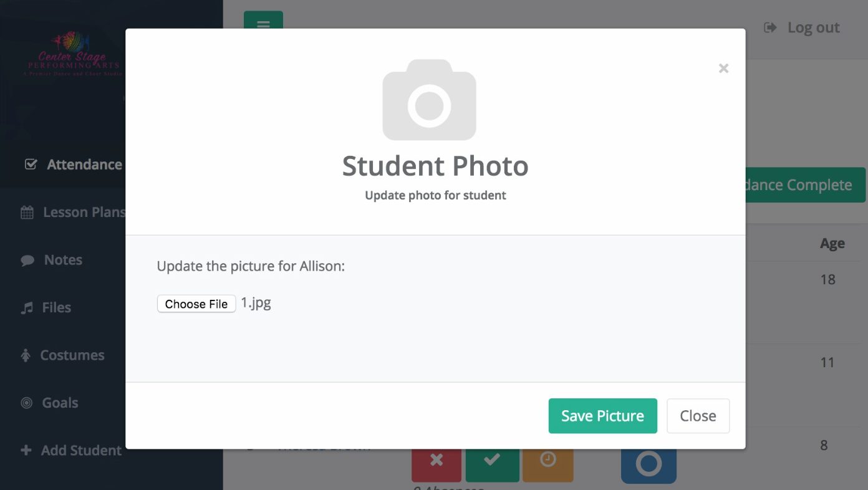
Task: Click the Notes speech bubble icon
Action: pyautogui.click(x=27, y=261)
